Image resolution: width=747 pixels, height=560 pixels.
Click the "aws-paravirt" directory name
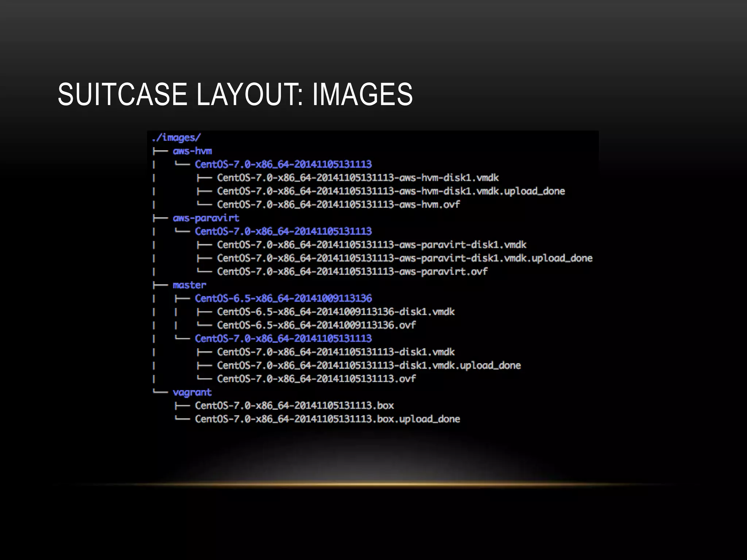[206, 218]
